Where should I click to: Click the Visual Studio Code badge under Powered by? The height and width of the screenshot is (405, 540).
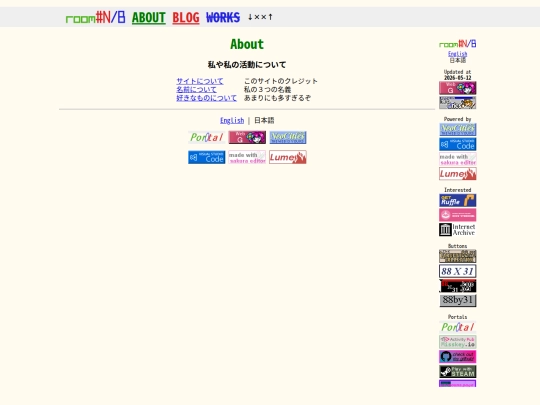click(458, 144)
